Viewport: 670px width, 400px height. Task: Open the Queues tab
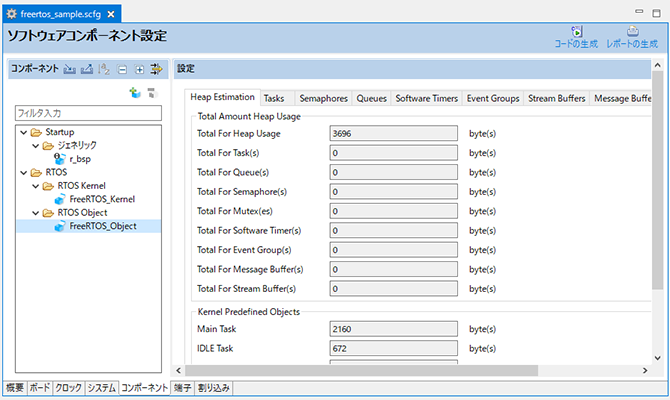pos(371,98)
